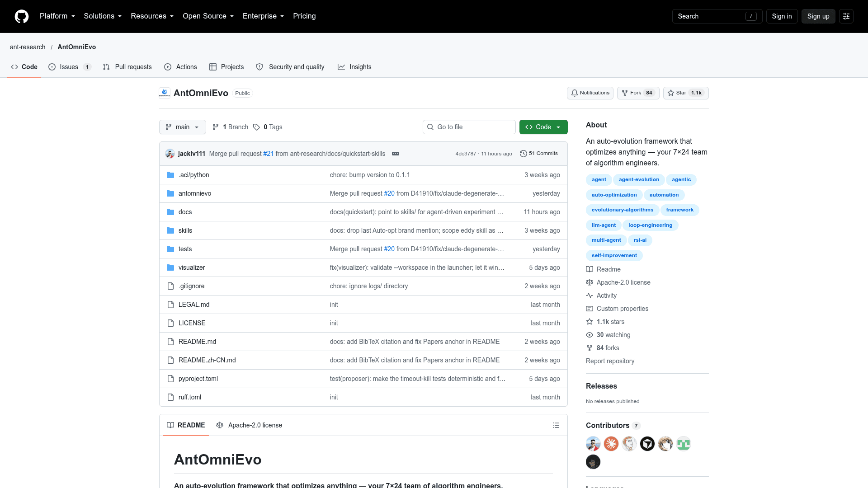The image size is (868, 488).
Task: Switch to the Issues tab
Action: coord(70,67)
